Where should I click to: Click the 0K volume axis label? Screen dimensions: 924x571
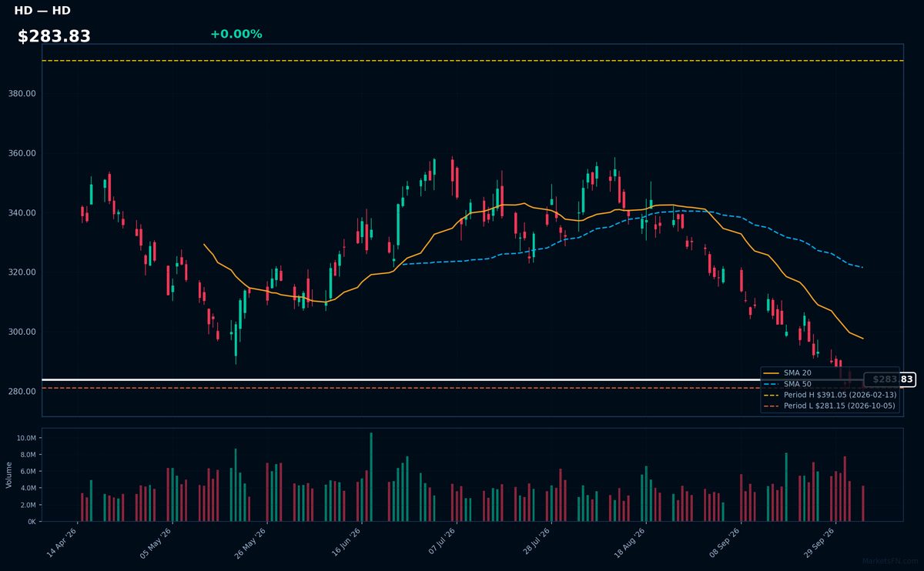pyautogui.click(x=32, y=522)
